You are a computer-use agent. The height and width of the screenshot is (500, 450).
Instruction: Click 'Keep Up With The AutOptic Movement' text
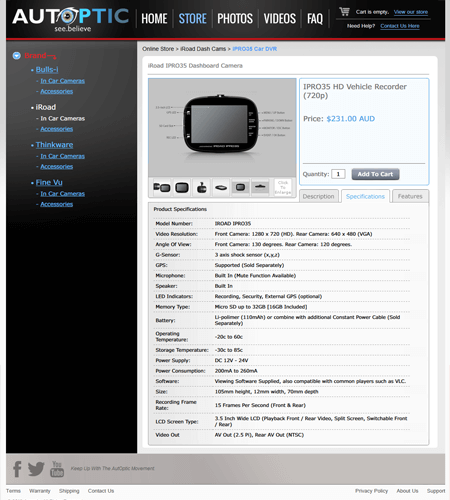(112, 469)
